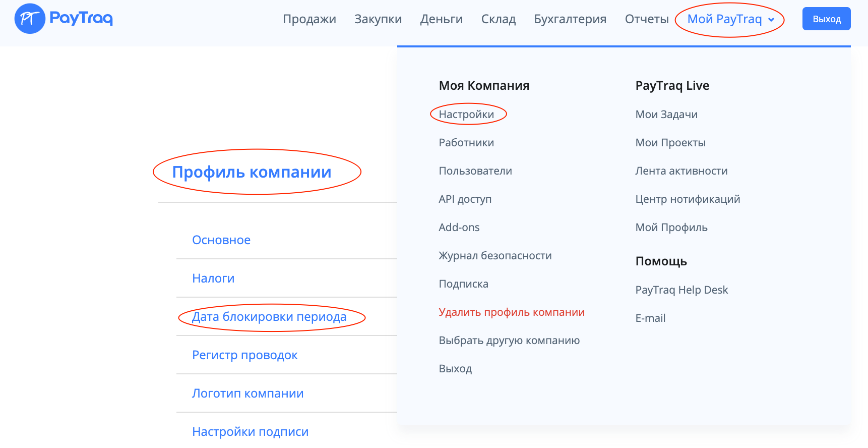
Task: Go to API доступ
Action: (465, 199)
